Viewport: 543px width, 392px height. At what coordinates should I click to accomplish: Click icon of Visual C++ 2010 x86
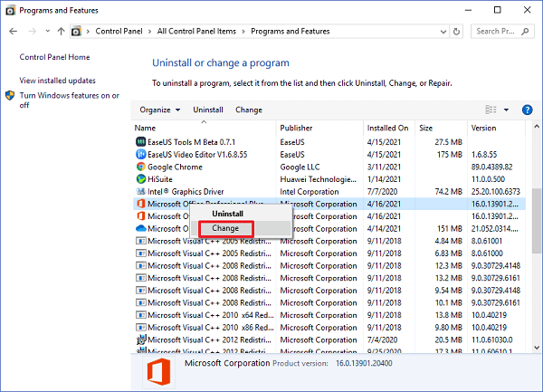pyautogui.click(x=140, y=328)
